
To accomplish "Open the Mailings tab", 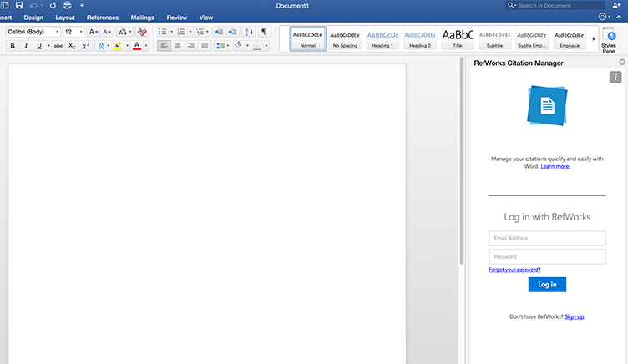I will click(142, 18).
